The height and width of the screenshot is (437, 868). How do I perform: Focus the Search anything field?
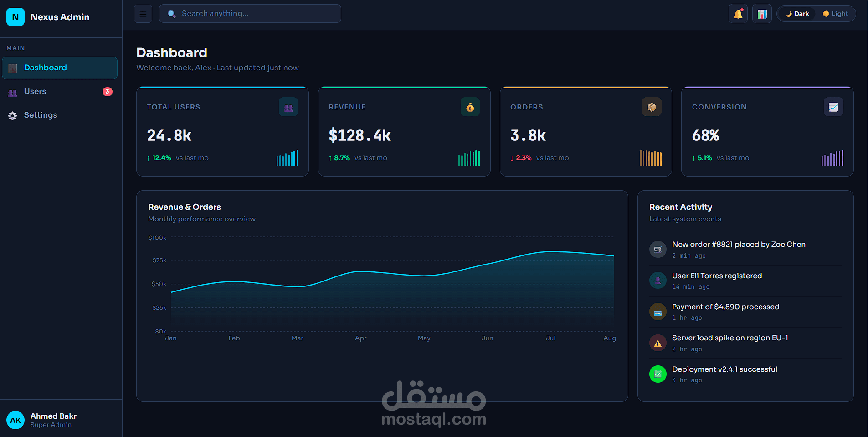tap(250, 14)
